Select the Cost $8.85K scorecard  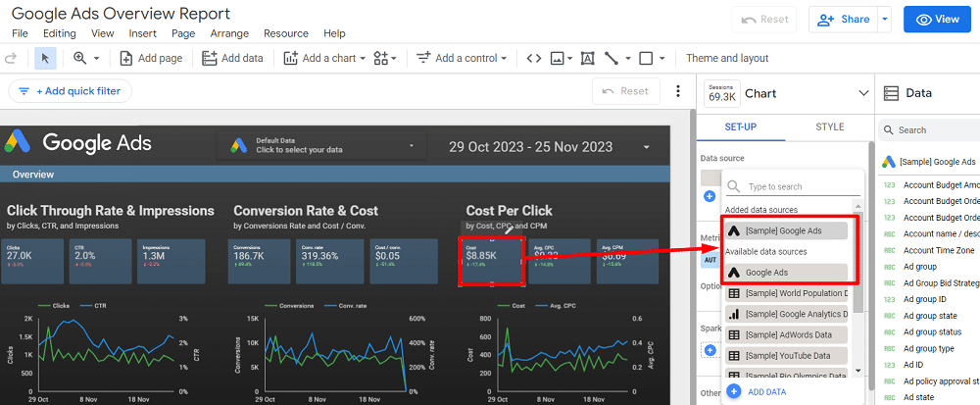click(x=491, y=261)
